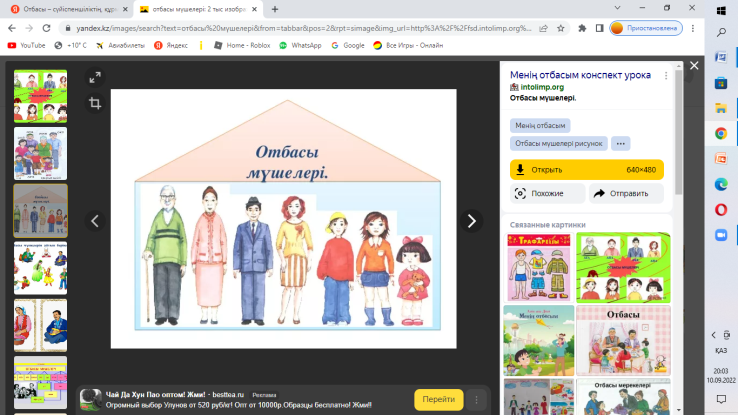Find similar images with Похожие

[547, 193]
